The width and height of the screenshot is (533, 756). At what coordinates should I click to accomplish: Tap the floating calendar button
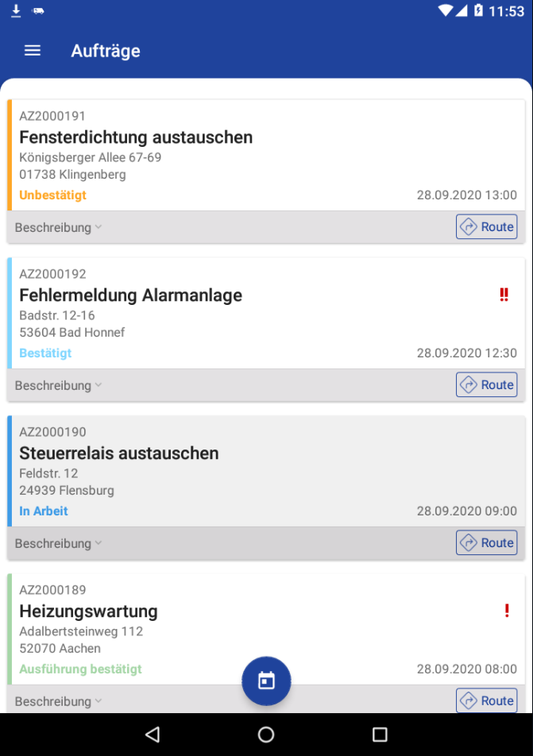click(266, 681)
